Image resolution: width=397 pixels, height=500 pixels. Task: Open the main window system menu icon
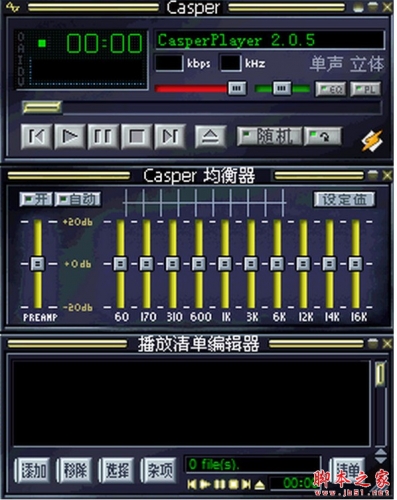12,7
